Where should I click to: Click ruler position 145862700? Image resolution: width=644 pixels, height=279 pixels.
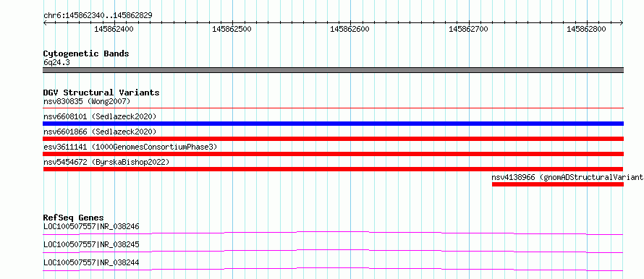point(468,29)
